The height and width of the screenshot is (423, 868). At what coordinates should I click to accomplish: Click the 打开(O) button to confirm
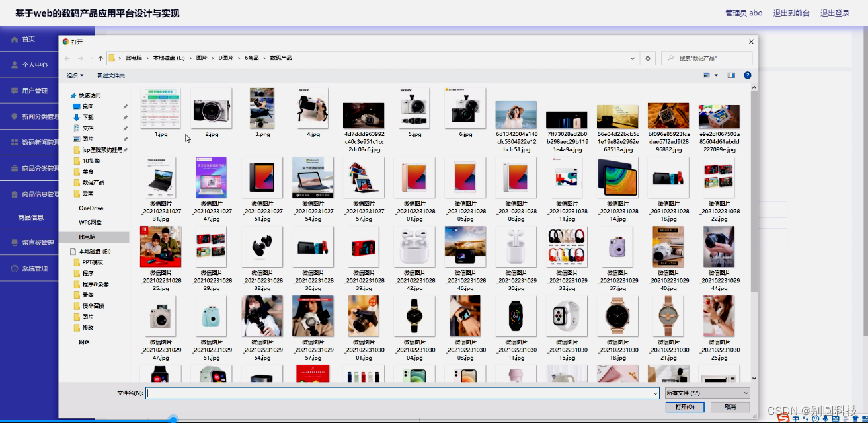point(685,406)
